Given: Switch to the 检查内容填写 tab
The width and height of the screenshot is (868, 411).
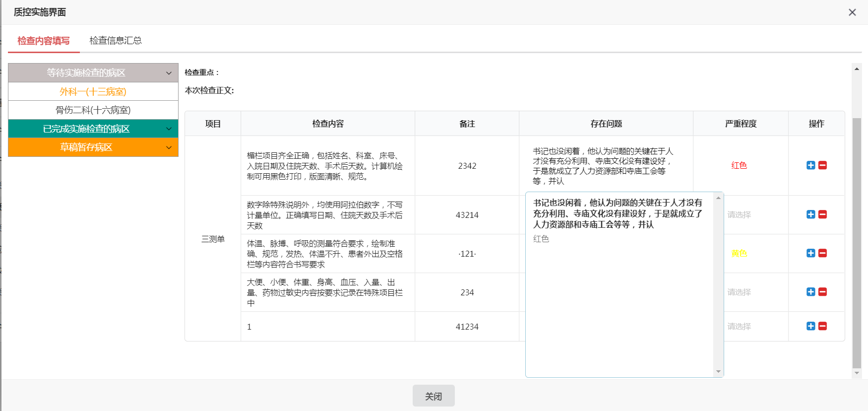Looking at the screenshot, I should point(44,41).
